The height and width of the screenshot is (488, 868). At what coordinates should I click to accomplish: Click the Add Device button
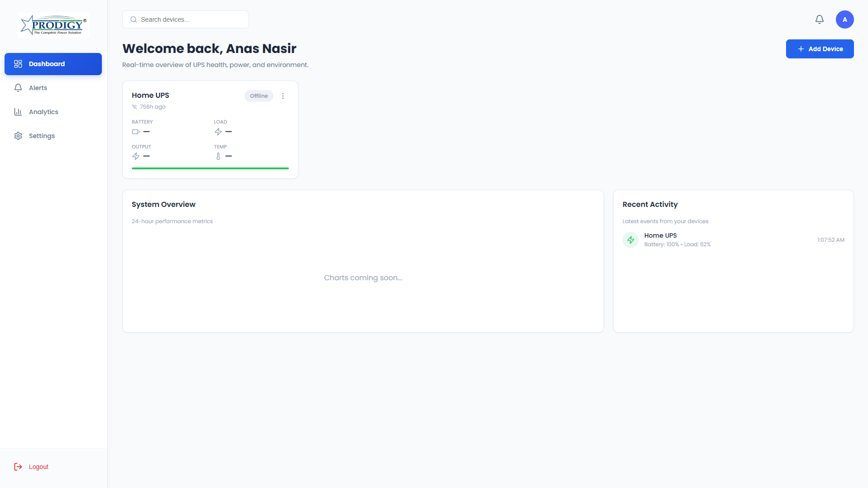coord(820,48)
